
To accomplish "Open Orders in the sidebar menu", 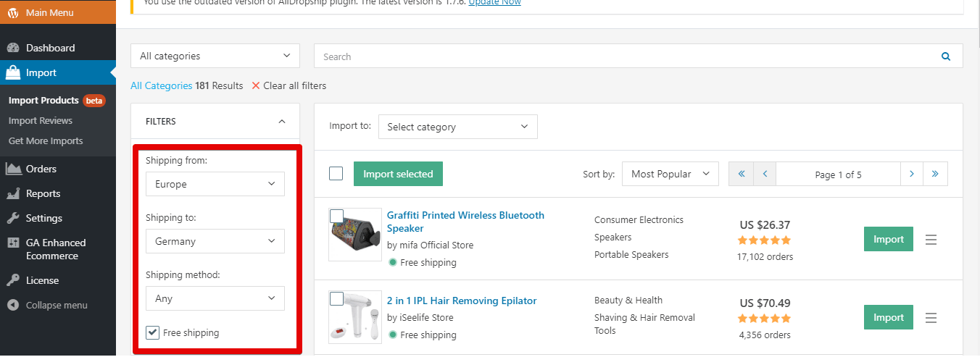I will click(x=41, y=169).
